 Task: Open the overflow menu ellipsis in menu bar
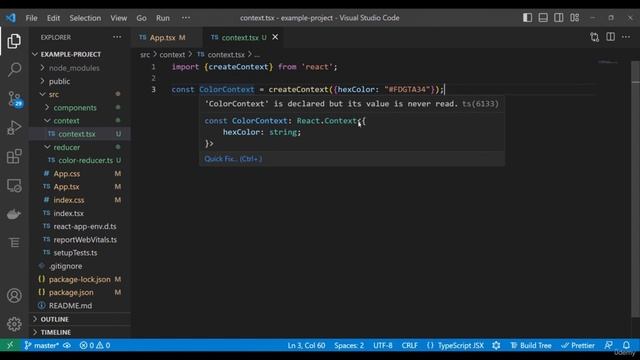point(186,18)
